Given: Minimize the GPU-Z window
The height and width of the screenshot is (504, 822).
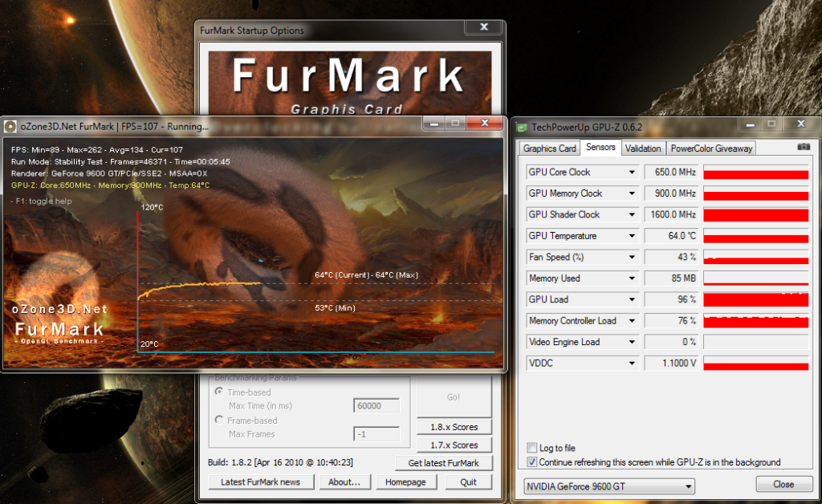Looking at the screenshot, I should click(x=751, y=124).
